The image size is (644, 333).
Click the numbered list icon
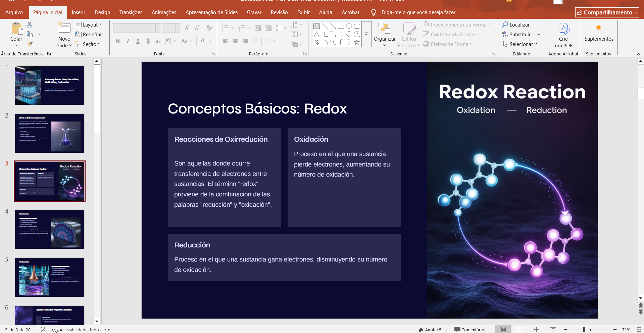242,28
